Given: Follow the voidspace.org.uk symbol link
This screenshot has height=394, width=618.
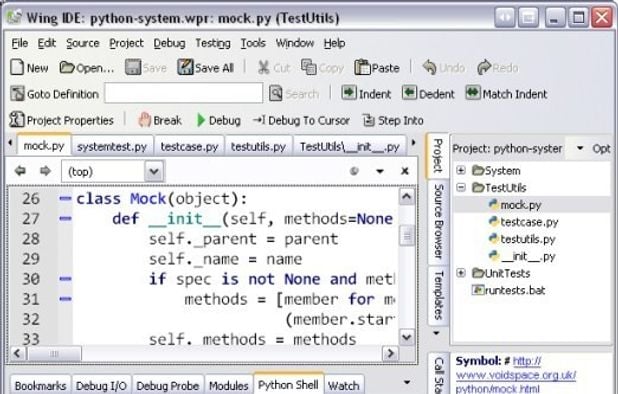Looking at the screenshot, I should point(516,375).
